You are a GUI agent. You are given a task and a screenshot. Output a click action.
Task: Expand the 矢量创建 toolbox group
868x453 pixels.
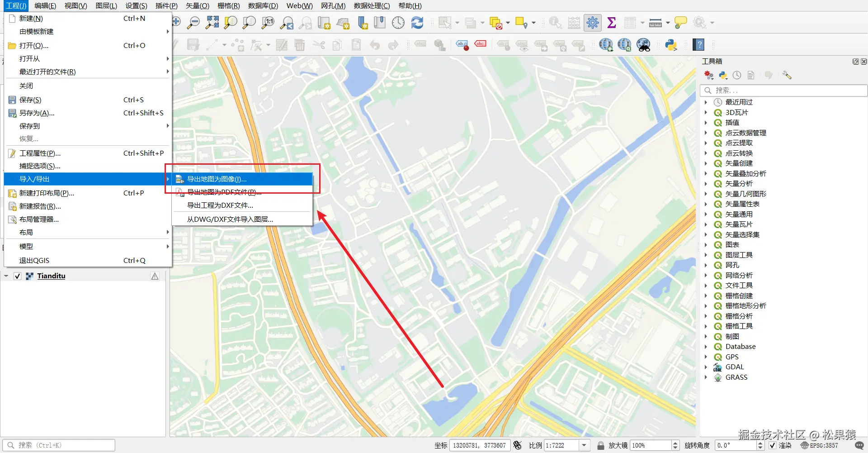click(x=706, y=163)
